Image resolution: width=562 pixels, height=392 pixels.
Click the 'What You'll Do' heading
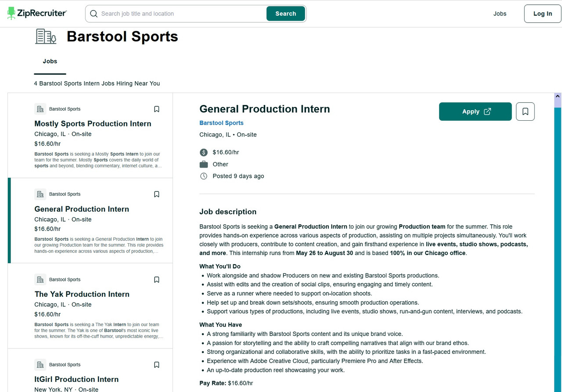coord(220,266)
